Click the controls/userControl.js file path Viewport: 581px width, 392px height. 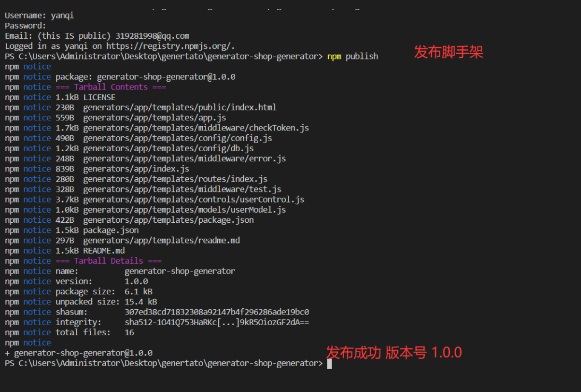point(194,200)
